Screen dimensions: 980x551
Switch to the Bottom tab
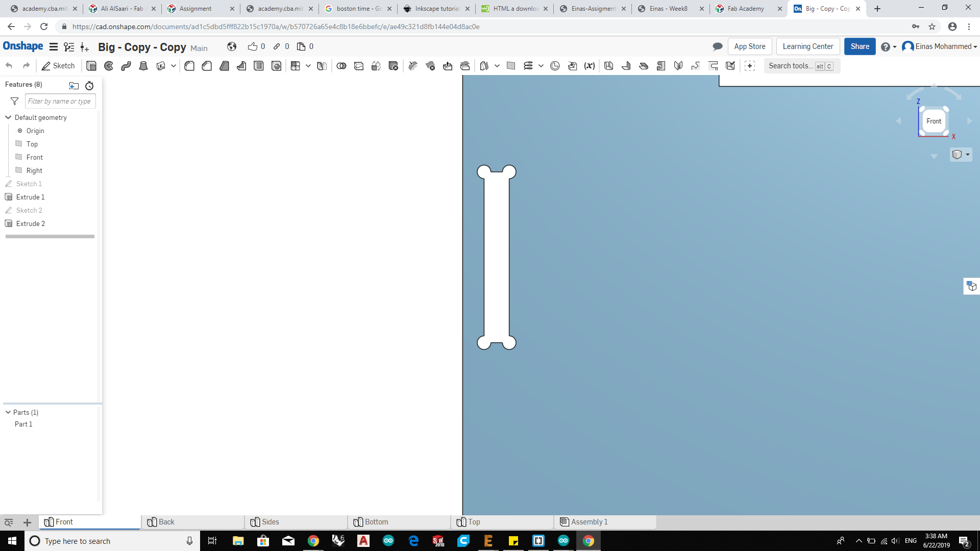click(x=376, y=522)
